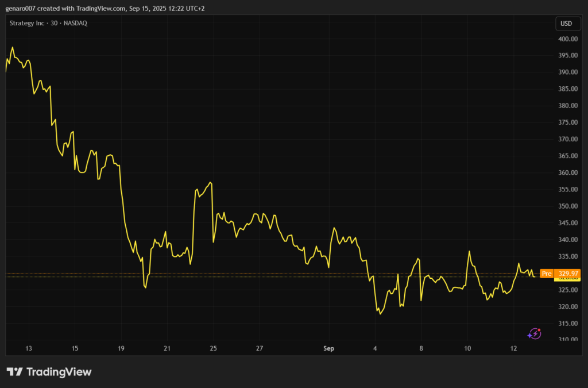This screenshot has width=588, height=388.
Task: Click the 370.00 price axis label
Action: pos(566,139)
